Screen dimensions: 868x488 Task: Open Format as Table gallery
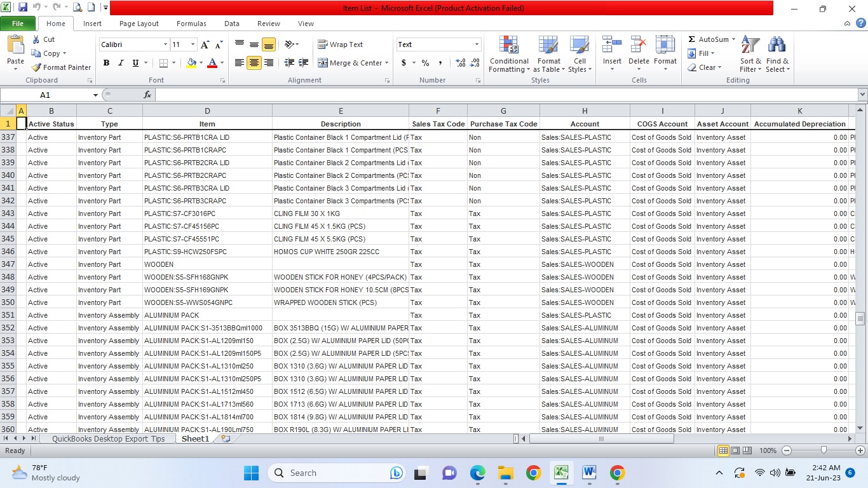548,55
